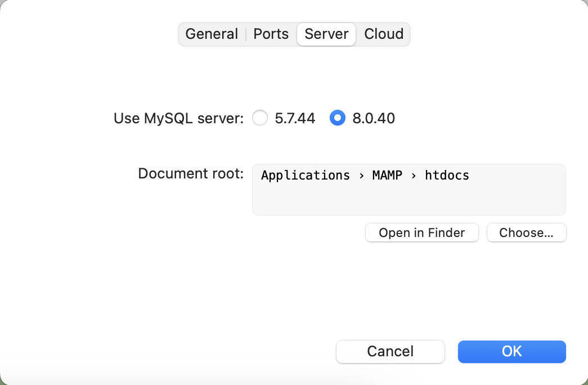This screenshot has width=588, height=385.
Task: Click Choose... to pick a new document root
Action: click(526, 232)
